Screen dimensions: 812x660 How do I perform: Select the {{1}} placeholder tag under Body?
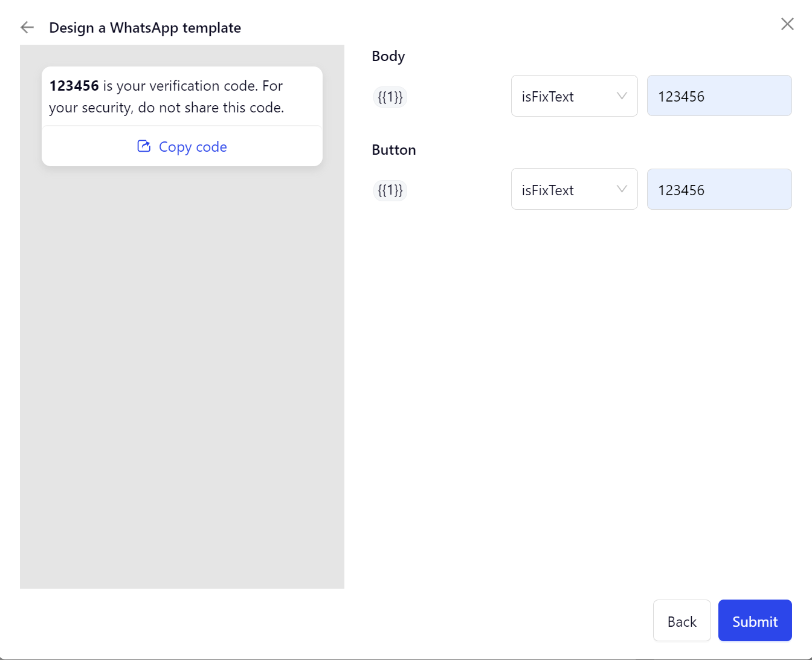390,97
